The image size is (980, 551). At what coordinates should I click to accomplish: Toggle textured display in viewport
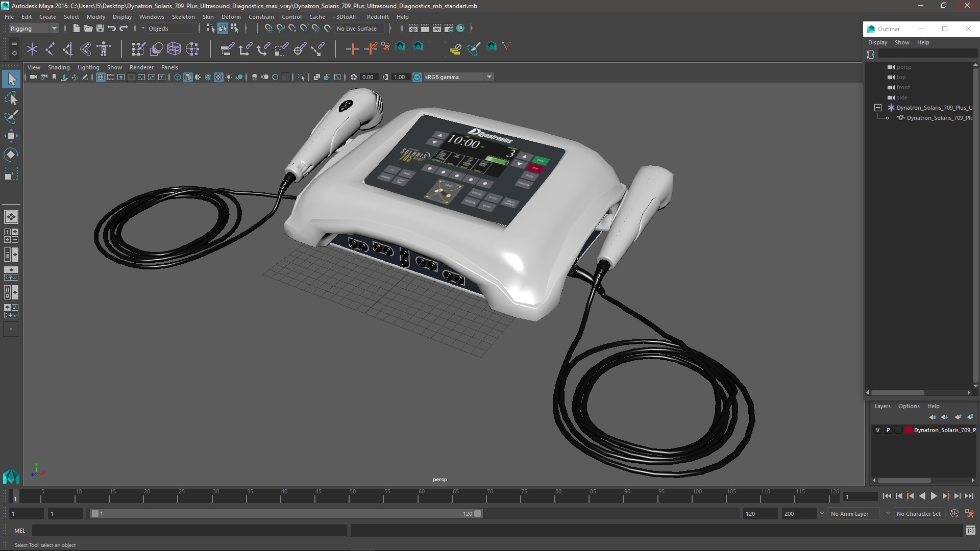[218, 77]
